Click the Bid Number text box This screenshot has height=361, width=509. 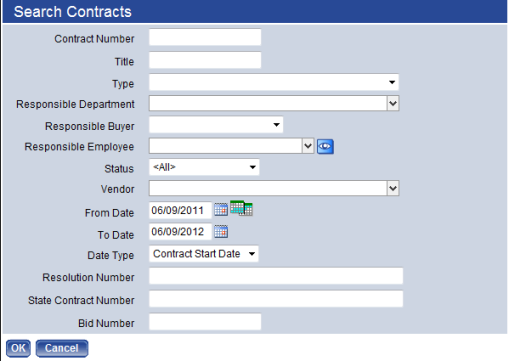[205, 322]
